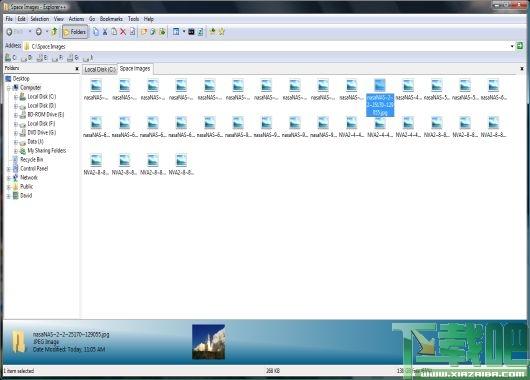Click drive J button in drives bar
The height and width of the screenshot is (380, 530).
point(88,58)
